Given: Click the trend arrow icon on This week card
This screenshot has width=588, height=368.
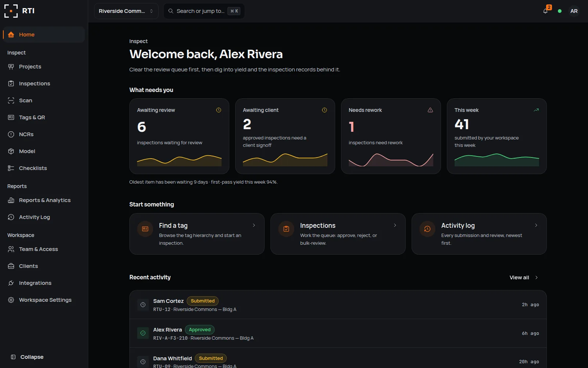Looking at the screenshot, I should pyautogui.click(x=536, y=110).
